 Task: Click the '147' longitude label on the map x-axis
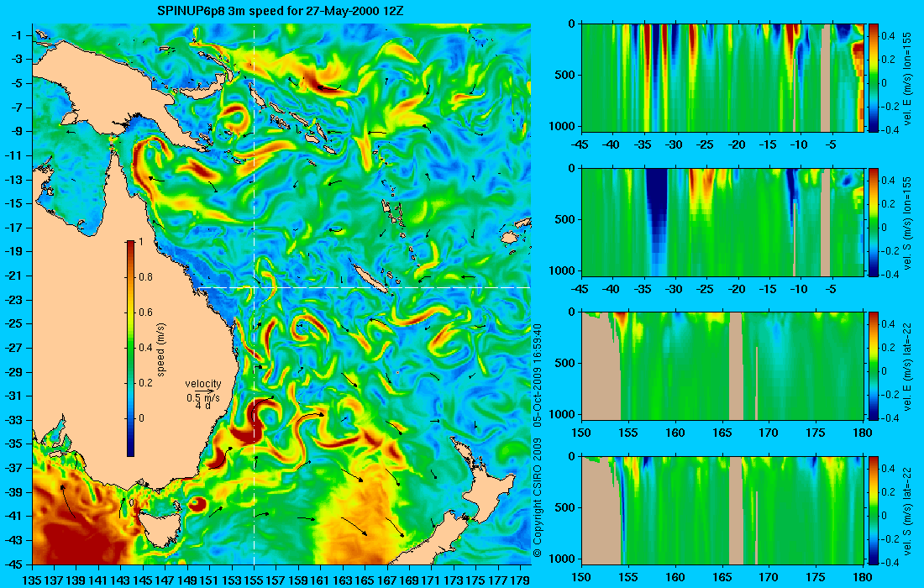pyautogui.click(x=165, y=580)
